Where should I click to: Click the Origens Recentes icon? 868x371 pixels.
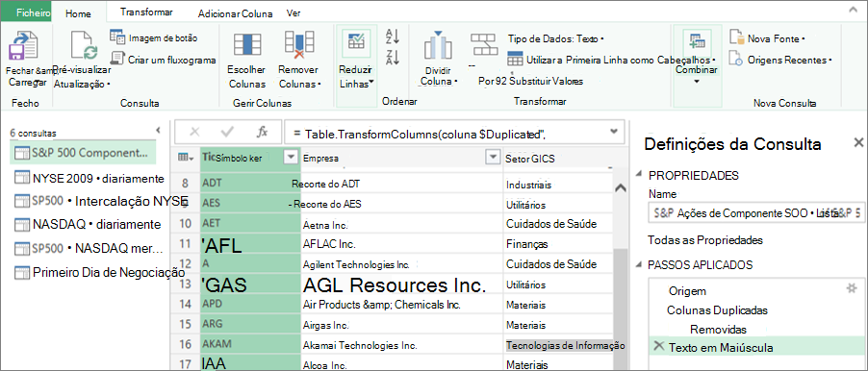pyautogui.click(x=736, y=59)
